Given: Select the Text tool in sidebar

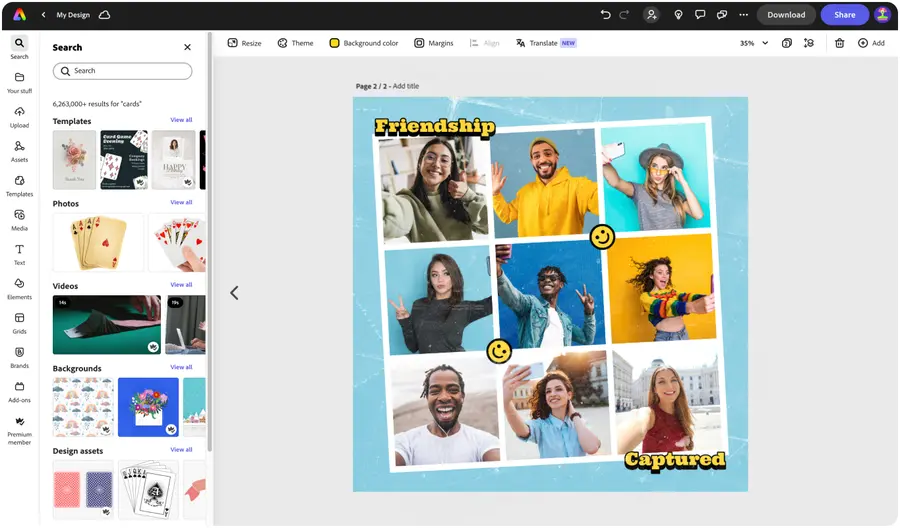Looking at the screenshot, I should (x=19, y=253).
